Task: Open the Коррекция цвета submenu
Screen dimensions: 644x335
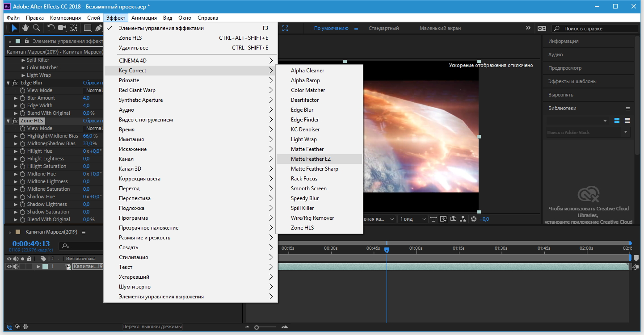Action: click(x=190, y=179)
